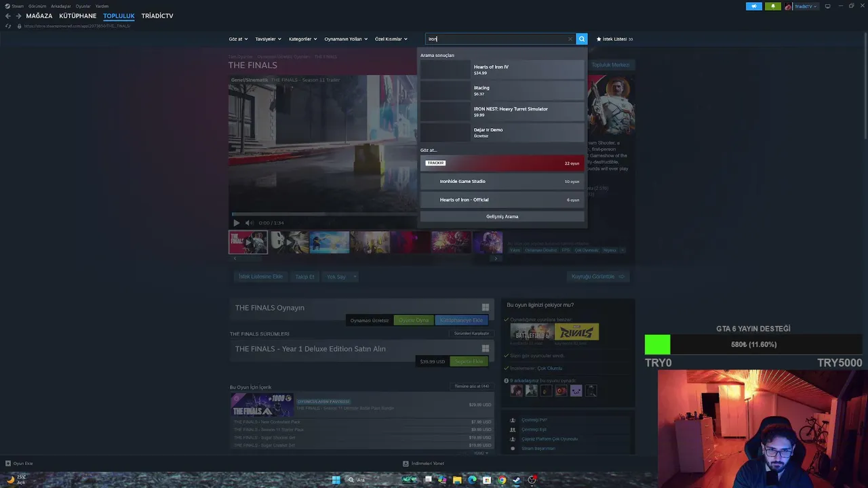Select Hearts of Iron IV search result
The height and width of the screenshot is (488, 868).
(502, 69)
